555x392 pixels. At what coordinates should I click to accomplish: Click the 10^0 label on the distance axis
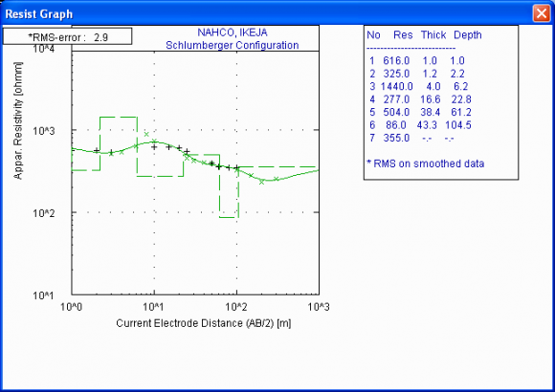[71, 306]
